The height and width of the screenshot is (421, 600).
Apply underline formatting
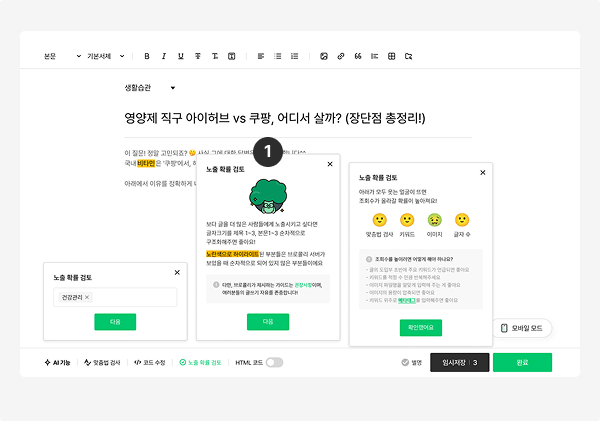181,56
